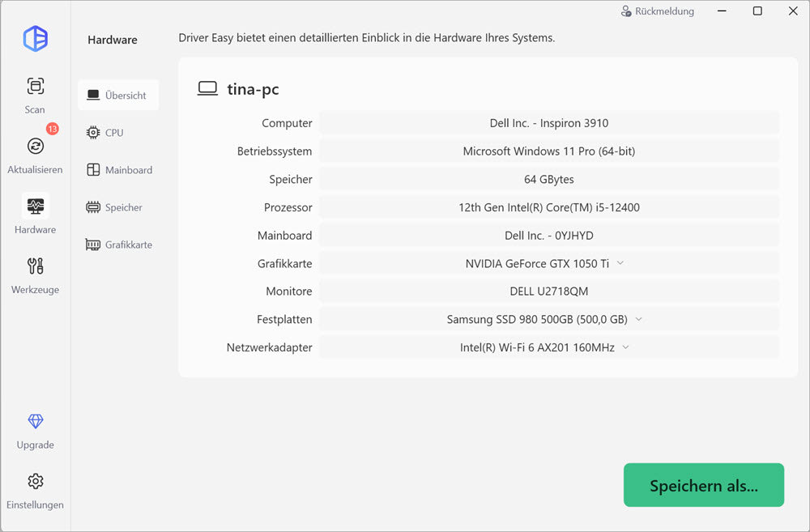Click the Upgrade diamond icon

pos(35,421)
